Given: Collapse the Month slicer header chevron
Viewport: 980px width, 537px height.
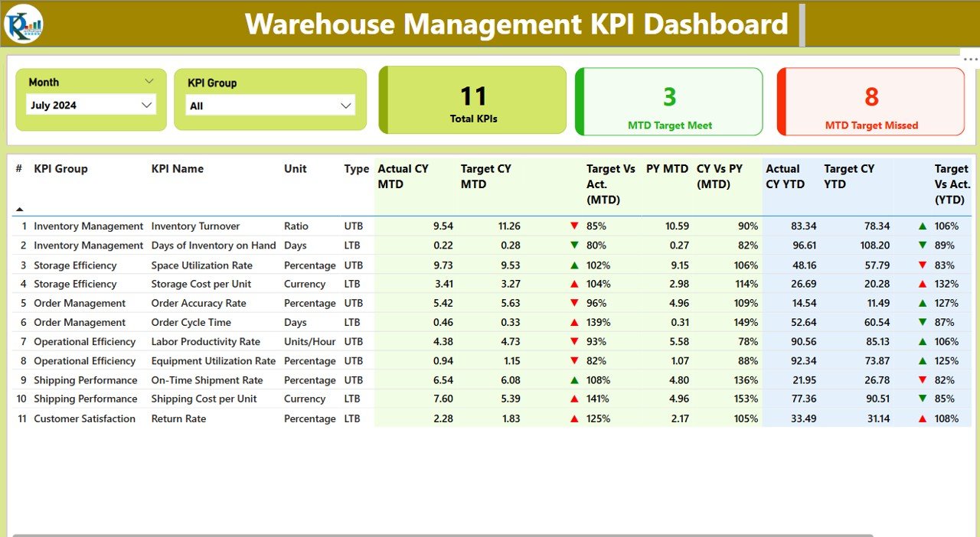Looking at the screenshot, I should pos(149,81).
